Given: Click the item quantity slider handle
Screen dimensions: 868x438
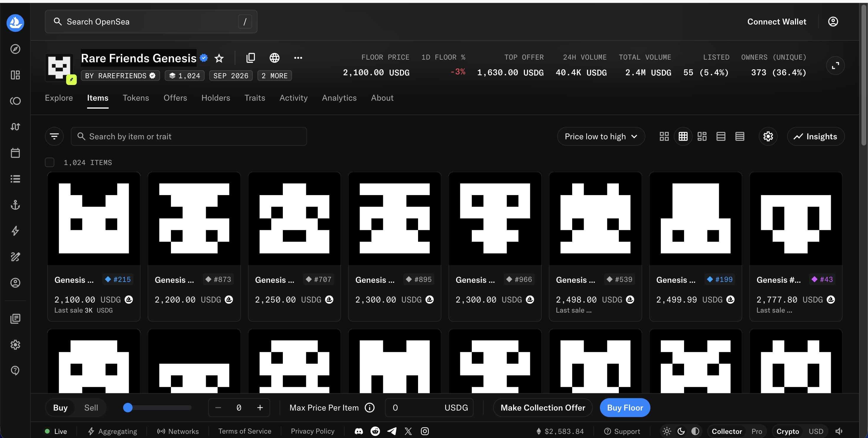Looking at the screenshot, I should [128, 408].
